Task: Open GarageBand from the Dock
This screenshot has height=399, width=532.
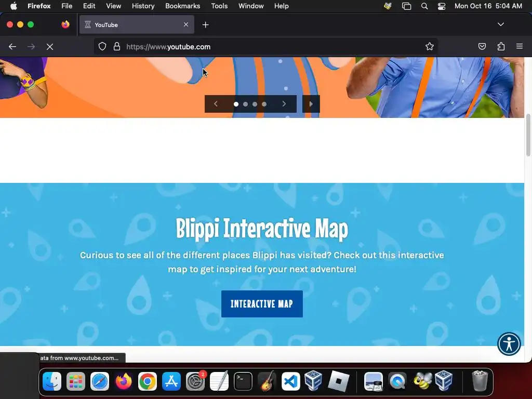Action: coord(267,381)
